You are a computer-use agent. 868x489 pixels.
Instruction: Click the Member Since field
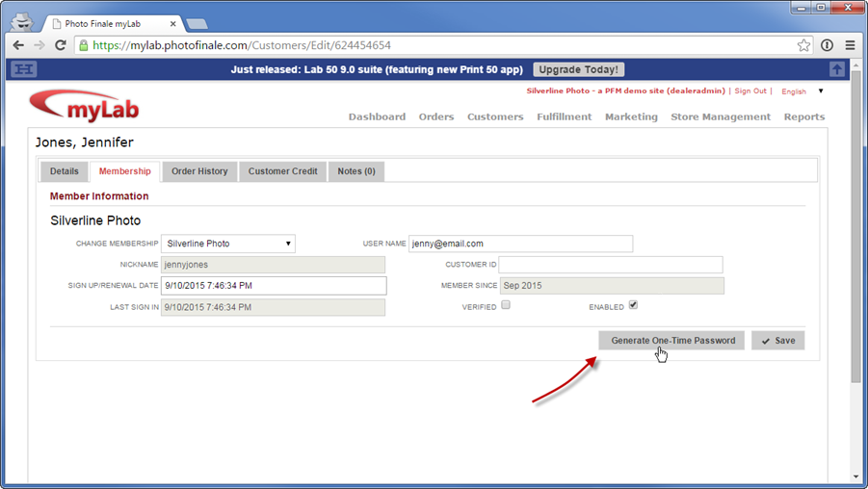pyautogui.click(x=612, y=286)
